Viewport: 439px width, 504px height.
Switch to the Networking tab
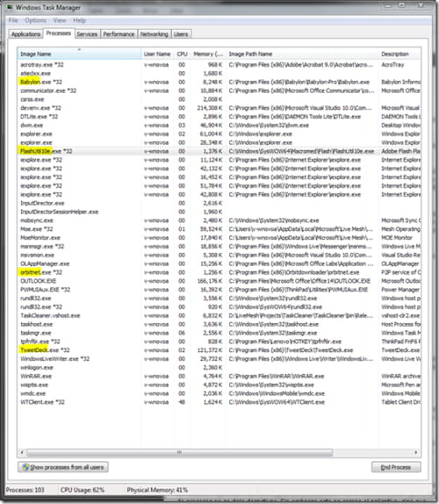point(154,34)
